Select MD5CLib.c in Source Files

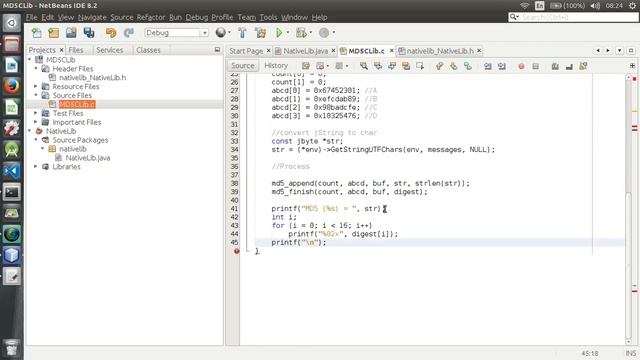77,104
